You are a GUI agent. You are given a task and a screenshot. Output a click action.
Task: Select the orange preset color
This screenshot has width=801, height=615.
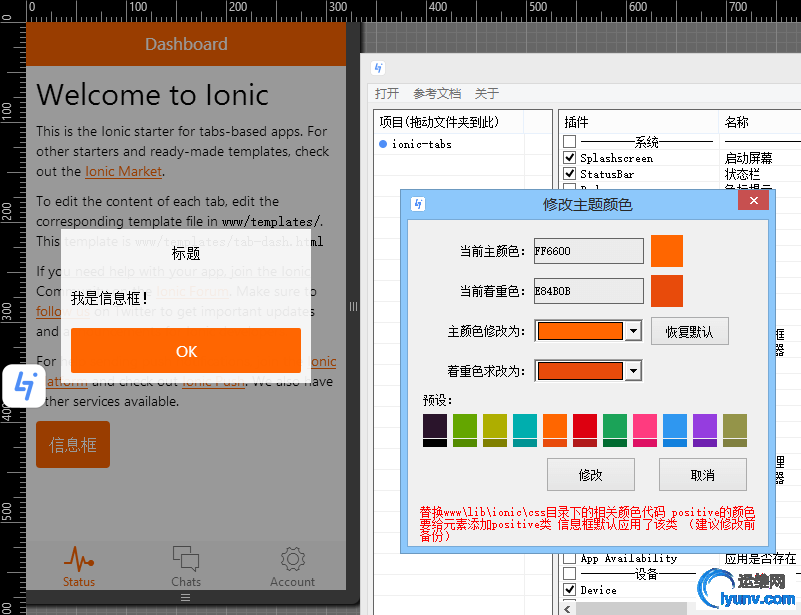(555, 431)
